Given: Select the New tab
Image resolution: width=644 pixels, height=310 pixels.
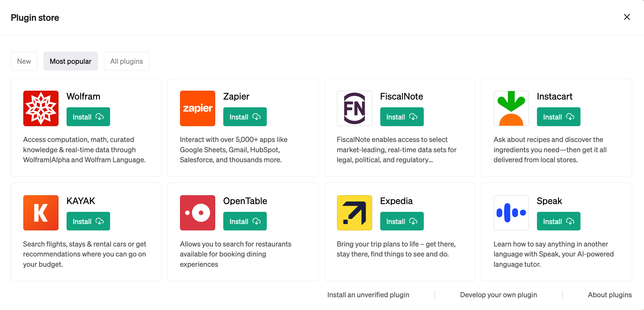Looking at the screenshot, I should coord(24,61).
